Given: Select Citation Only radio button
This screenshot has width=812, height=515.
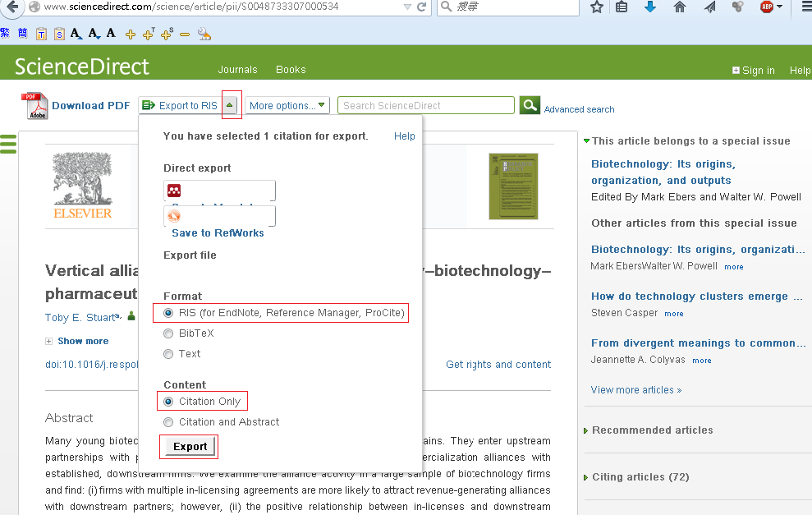Looking at the screenshot, I should tap(168, 402).
